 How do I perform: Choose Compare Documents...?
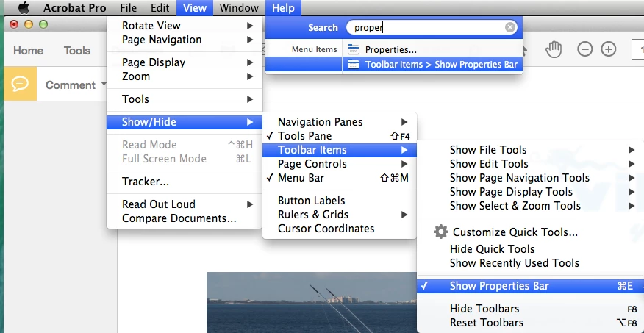(x=185, y=218)
